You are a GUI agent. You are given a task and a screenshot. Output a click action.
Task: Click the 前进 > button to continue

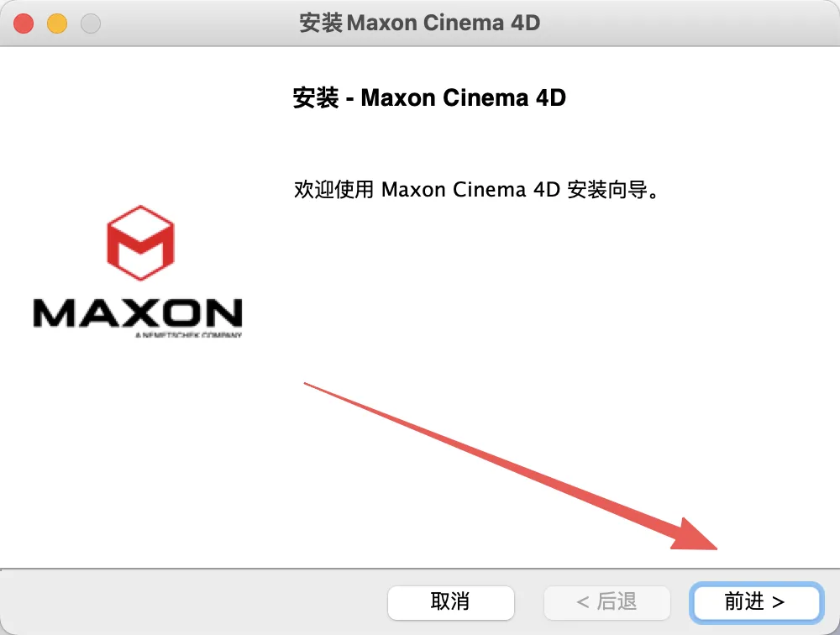point(756,602)
